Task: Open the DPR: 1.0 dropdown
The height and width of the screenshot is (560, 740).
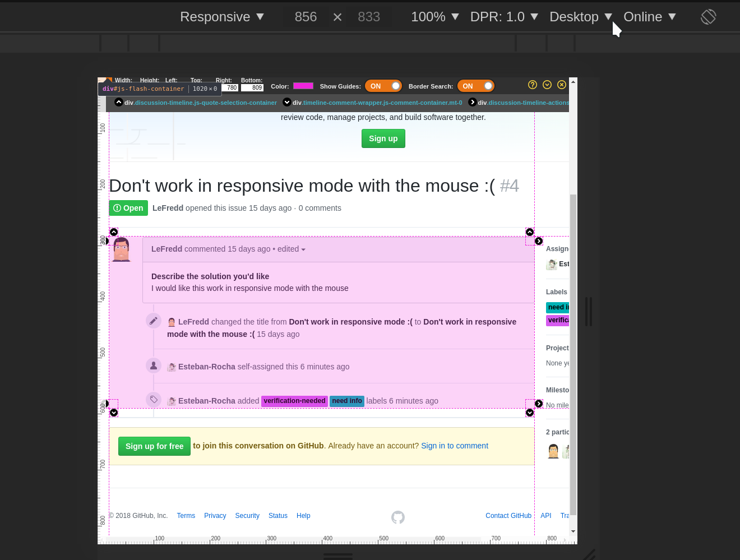Action: [x=504, y=17]
